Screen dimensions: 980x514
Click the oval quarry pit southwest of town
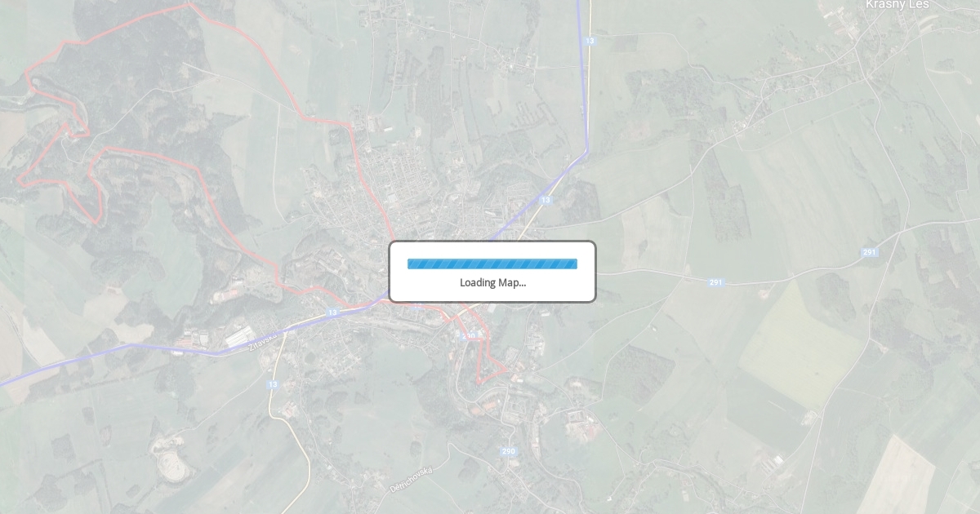tap(172, 466)
